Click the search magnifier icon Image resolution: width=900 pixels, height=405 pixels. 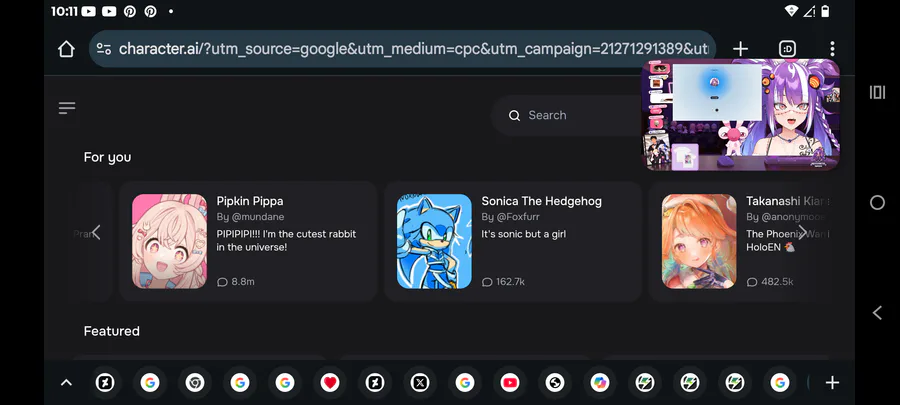click(514, 115)
